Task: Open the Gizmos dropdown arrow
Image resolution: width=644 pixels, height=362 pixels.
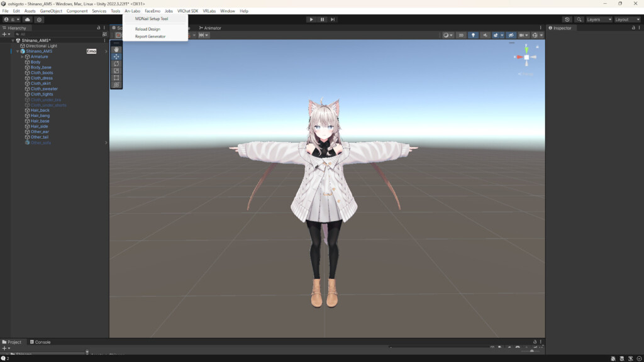Action: click(541, 35)
